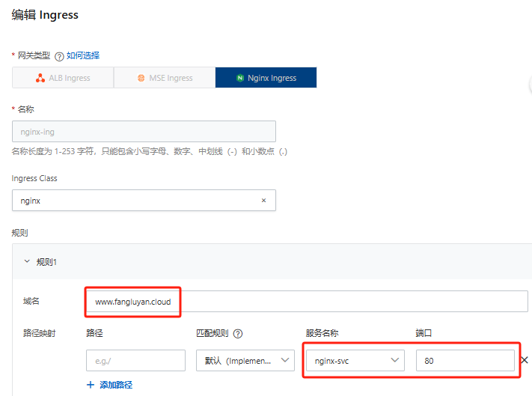Click the help icon next to 网关类型
532x396 pixels.
pos(59,56)
